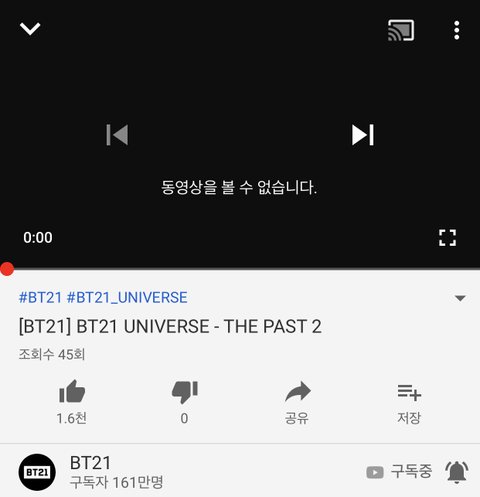Expand the video description arrow
Screen dimensions: 480x497
point(460,298)
